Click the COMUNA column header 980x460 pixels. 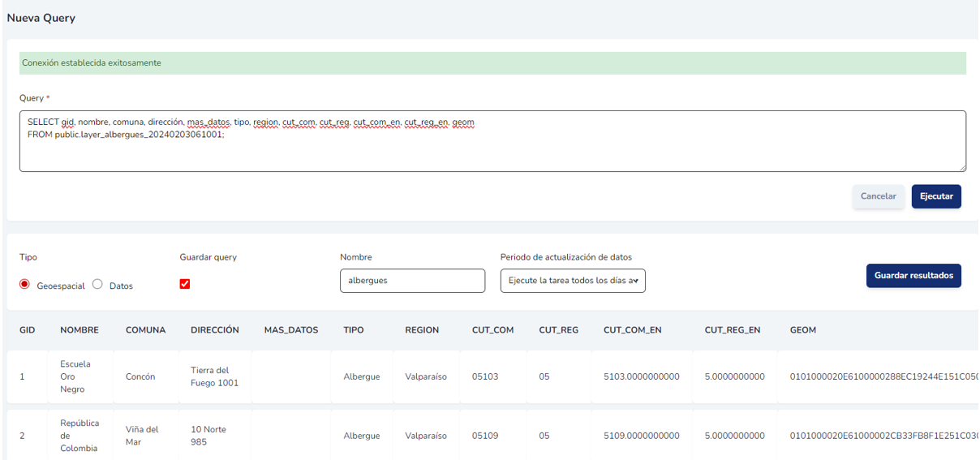coord(145,330)
